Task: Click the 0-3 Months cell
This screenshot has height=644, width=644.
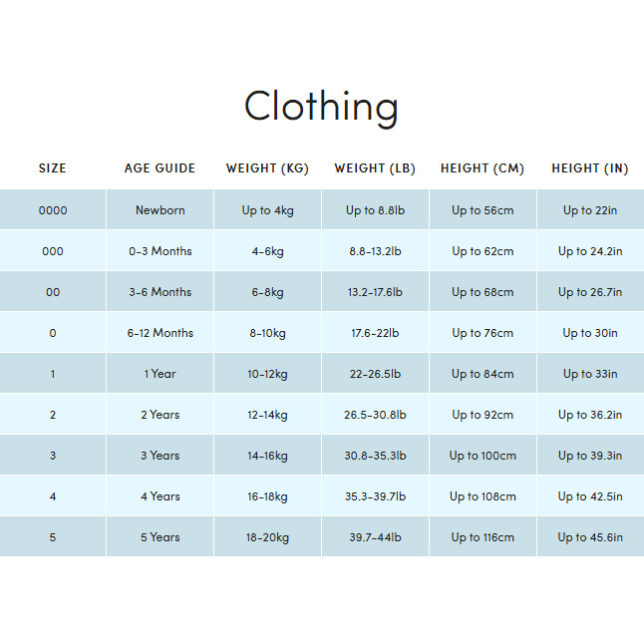Action: click(x=160, y=251)
